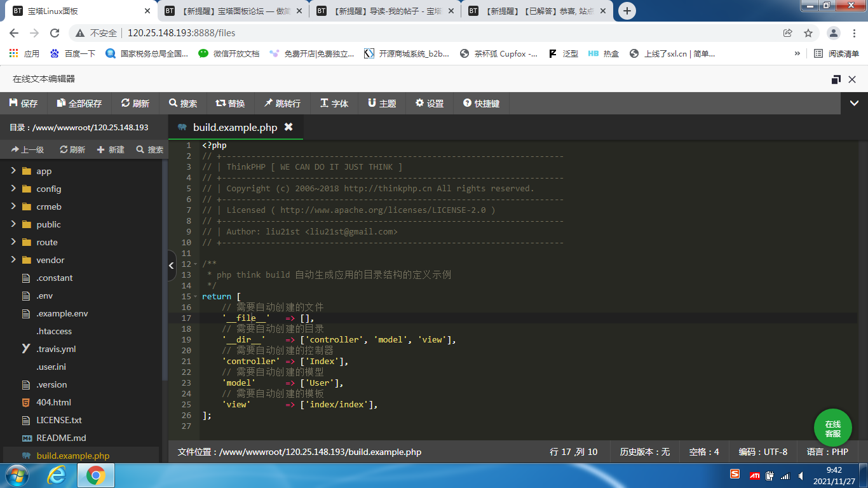Click 全部保存 to save all files
This screenshot has height=488, width=868.
point(79,103)
